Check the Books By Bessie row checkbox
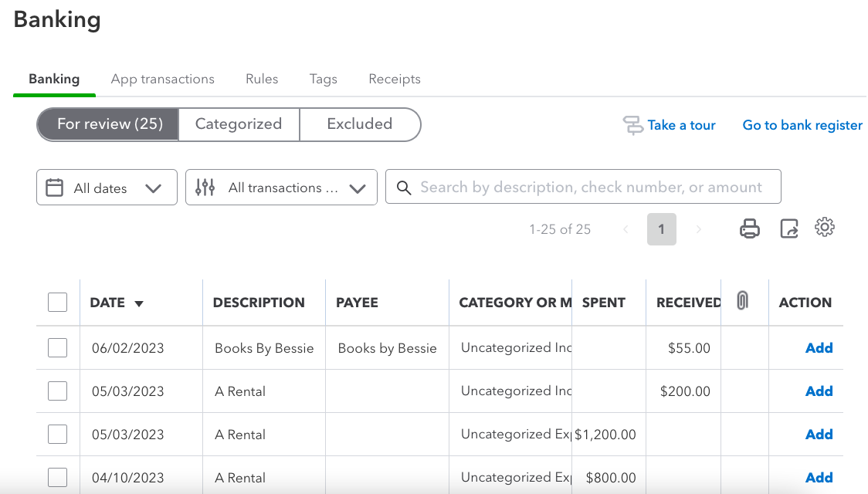The width and height of the screenshot is (868, 494). tap(57, 348)
